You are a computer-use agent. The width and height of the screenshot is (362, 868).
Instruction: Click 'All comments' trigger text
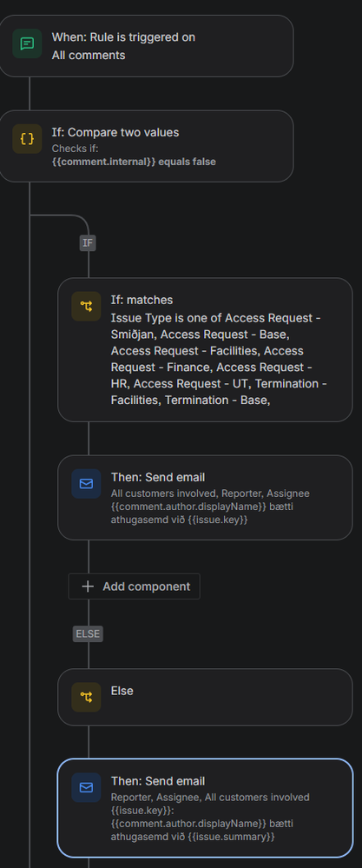(x=89, y=56)
